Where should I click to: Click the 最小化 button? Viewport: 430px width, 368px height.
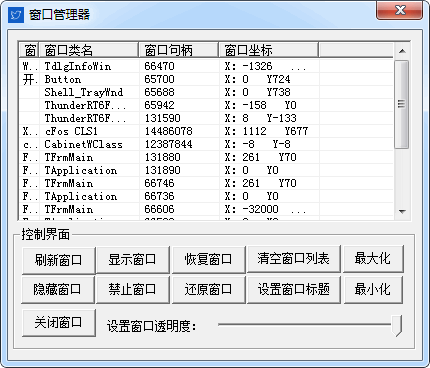point(373,289)
